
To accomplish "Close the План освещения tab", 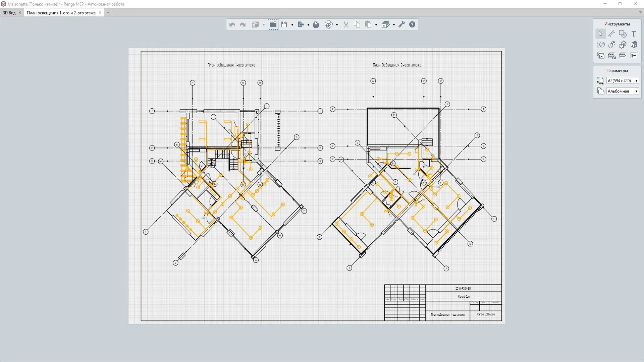I will pos(100,13).
